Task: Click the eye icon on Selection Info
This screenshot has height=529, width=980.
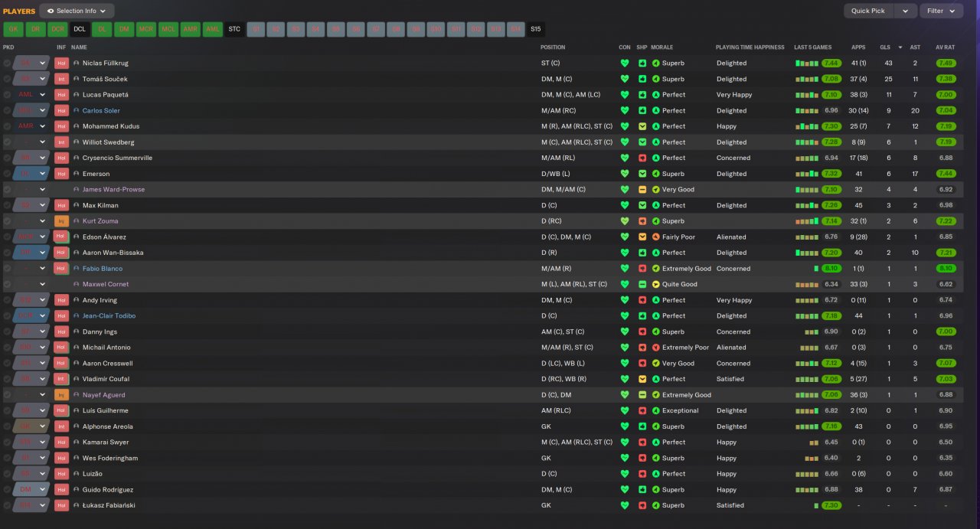Action: tap(51, 11)
